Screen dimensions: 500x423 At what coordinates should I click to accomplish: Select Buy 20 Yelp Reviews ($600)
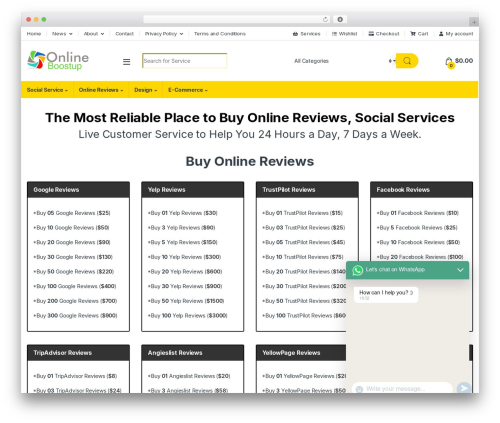[185, 272]
